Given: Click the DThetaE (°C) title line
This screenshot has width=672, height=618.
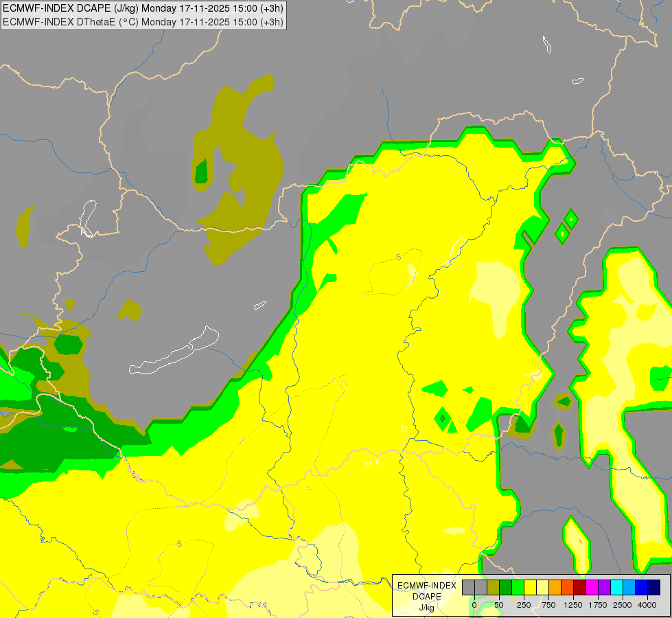Looking at the screenshot, I should pos(143,22).
